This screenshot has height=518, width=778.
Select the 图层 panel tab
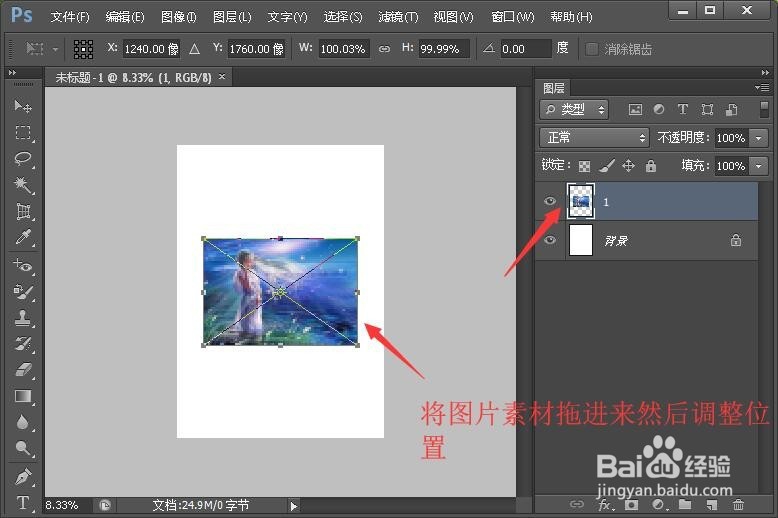[x=554, y=88]
